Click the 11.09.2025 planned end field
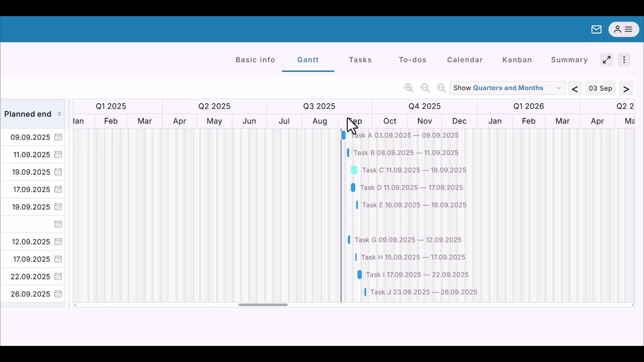This screenshot has width=644, height=362. click(x=31, y=154)
